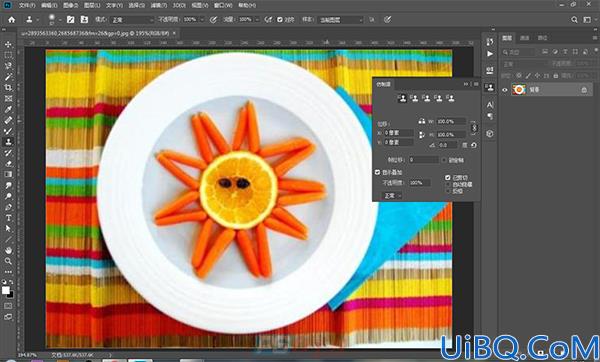Screen dimensions: 600x362
Task: Flip clone source horizontally
Action: click(421, 121)
